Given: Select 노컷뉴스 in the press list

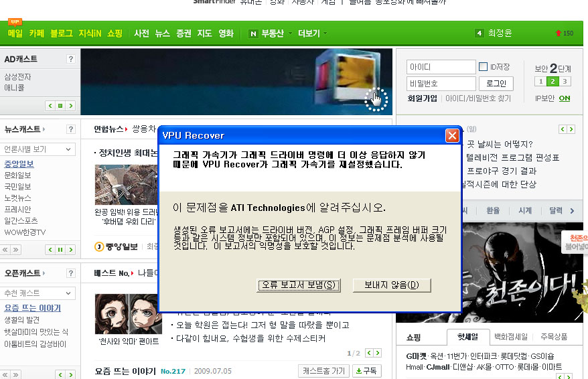Looking at the screenshot, I should (17, 198).
